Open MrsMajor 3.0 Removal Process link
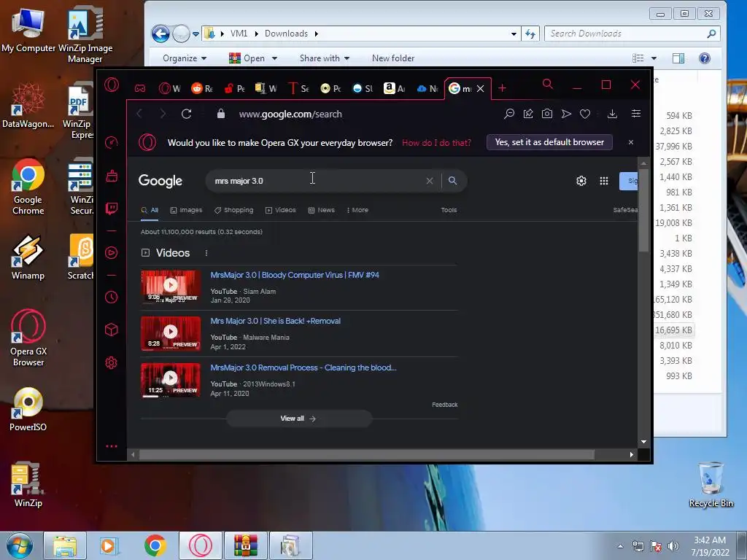Image resolution: width=747 pixels, height=560 pixels. 303,367
